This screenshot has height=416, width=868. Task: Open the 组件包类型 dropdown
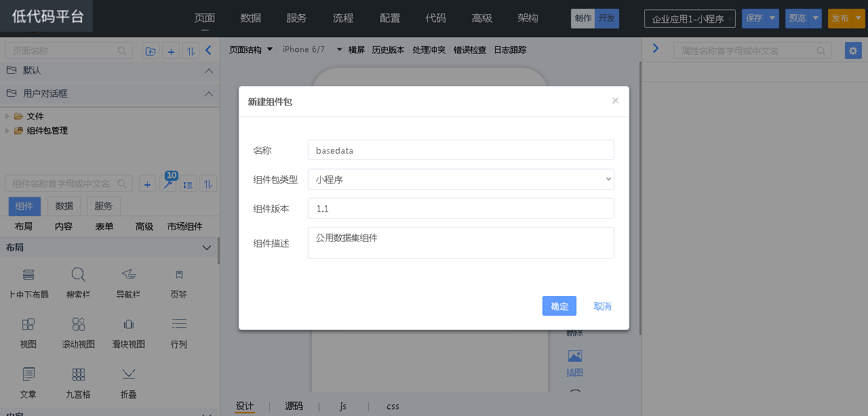(460, 180)
